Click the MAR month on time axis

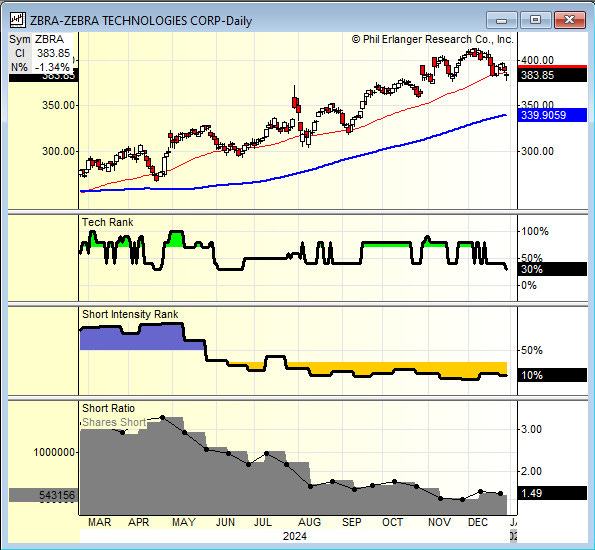point(99,522)
